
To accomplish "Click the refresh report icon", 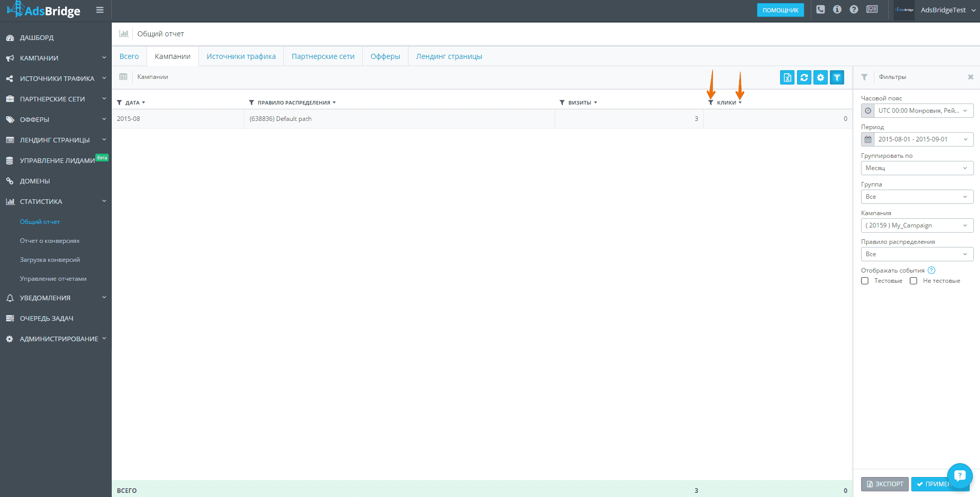I will (804, 77).
